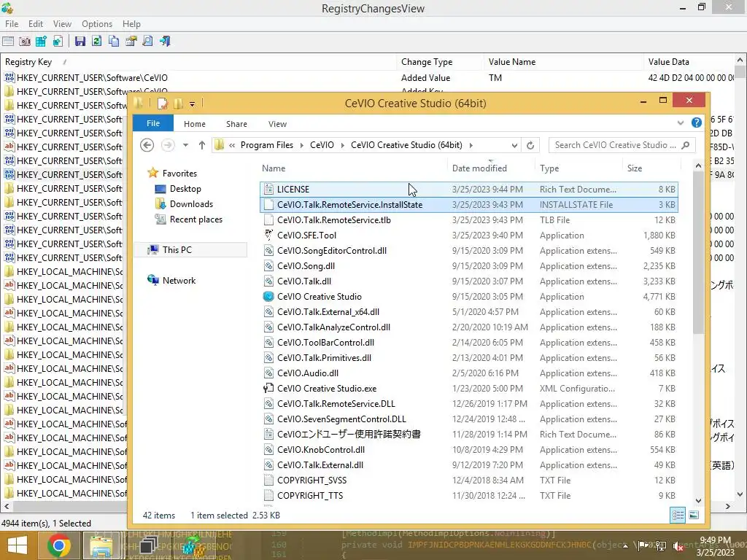The image size is (747, 560).
Task: Expand the breadcrumb chevron right after CeVIO
Action: tap(342, 145)
